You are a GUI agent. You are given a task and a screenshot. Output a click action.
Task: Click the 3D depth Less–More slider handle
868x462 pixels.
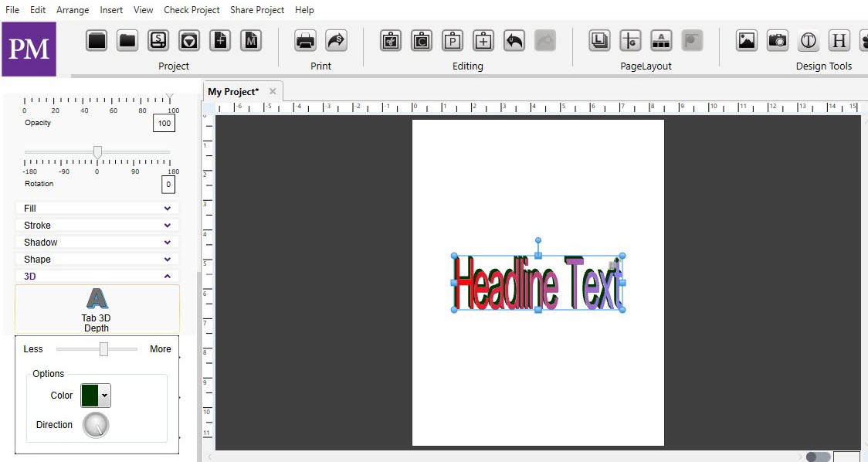pos(103,349)
